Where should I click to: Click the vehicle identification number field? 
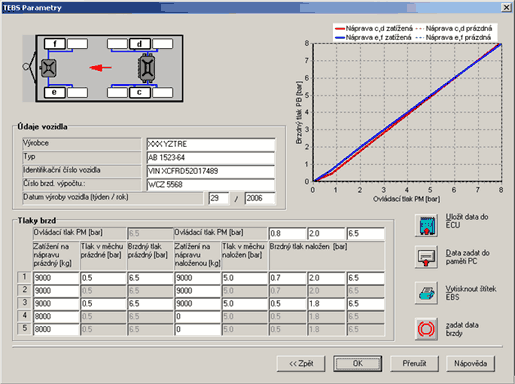(x=211, y=171)
